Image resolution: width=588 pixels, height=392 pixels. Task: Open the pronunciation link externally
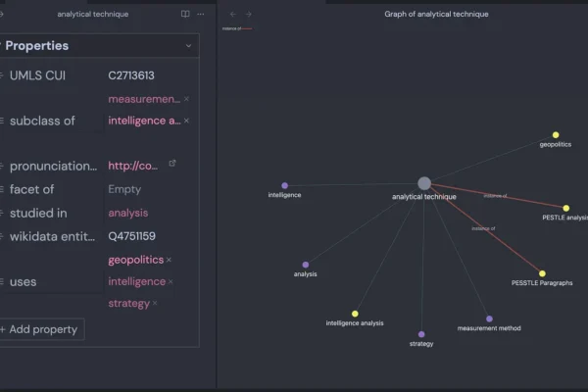tap(172, 164)
